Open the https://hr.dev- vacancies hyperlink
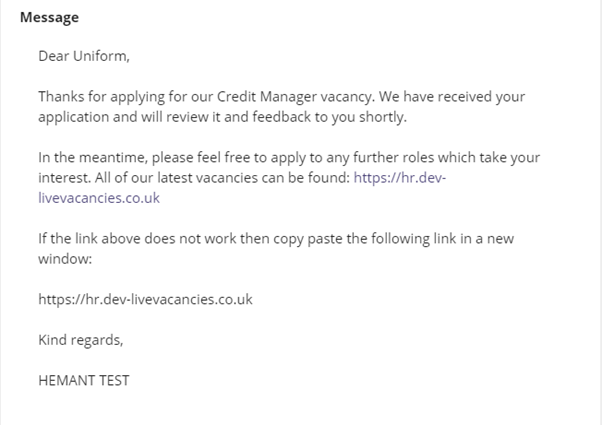The height and width of the screenshot is (425, 602). 399,178
